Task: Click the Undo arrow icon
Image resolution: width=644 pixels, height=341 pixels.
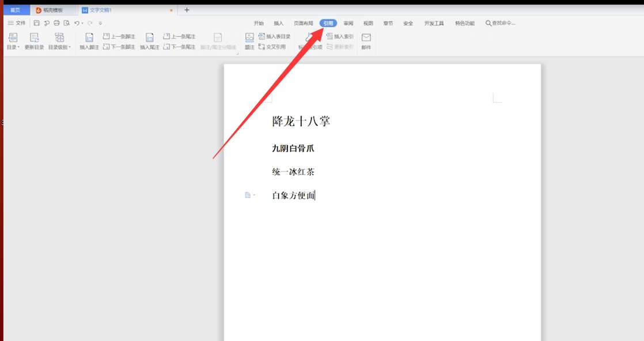Action: tap(77, 23)
